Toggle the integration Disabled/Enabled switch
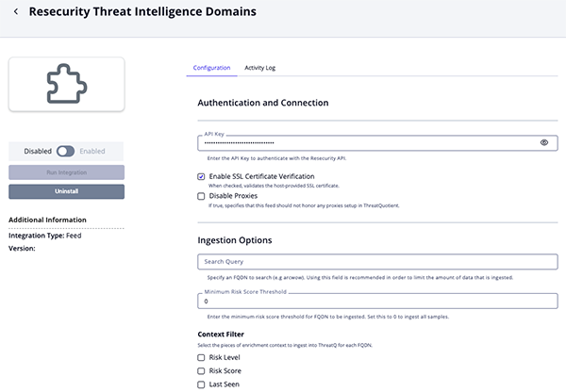Viewport: 566px width, 392px height. pos(66,151)
